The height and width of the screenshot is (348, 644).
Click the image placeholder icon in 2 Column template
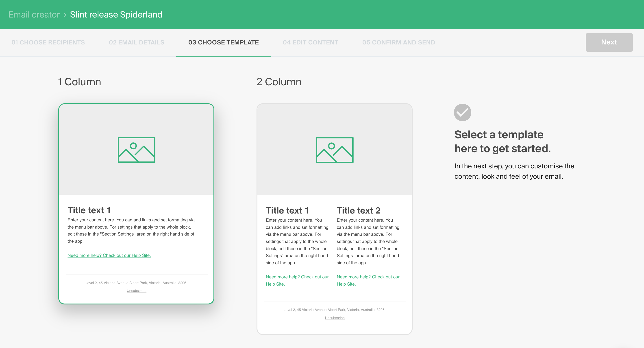pos(335,150)
